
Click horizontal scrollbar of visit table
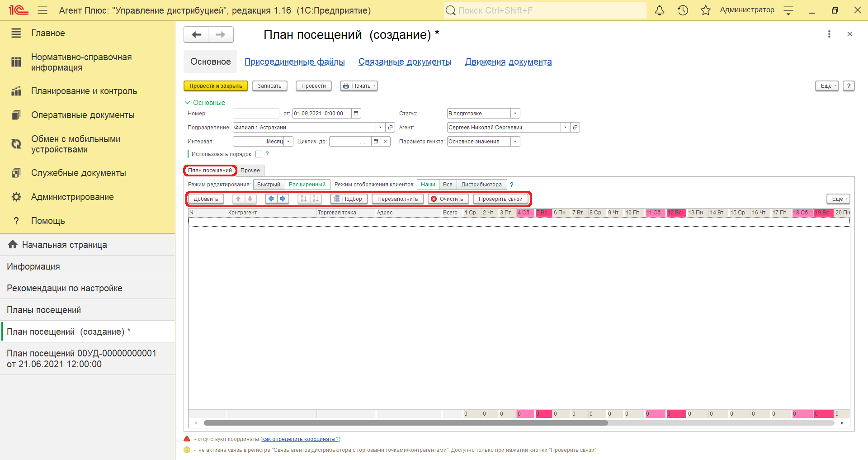(406, 423)
